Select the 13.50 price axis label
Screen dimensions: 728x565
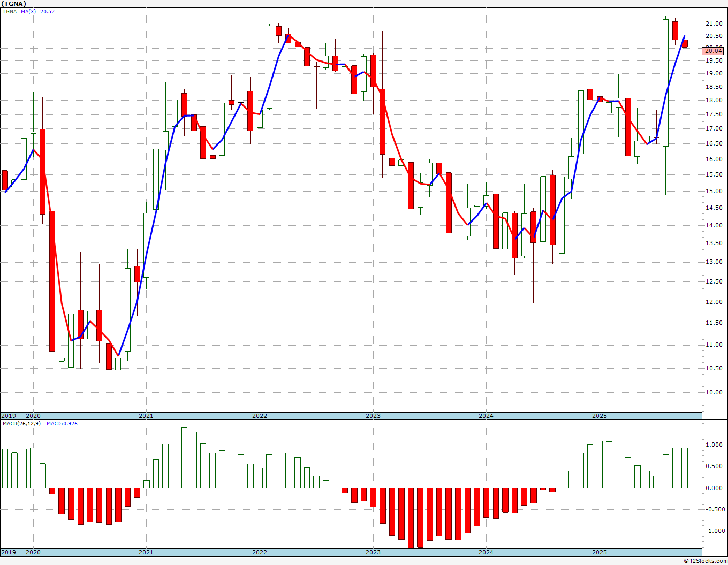coord(713,243)
